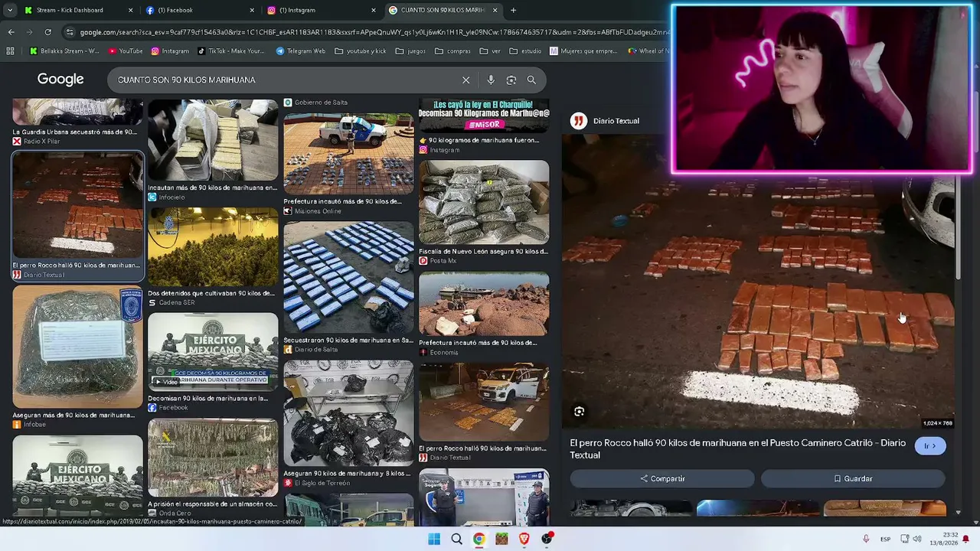Click the Guardar save button
The height and width of the screenshot is (551, 980).
853,478
